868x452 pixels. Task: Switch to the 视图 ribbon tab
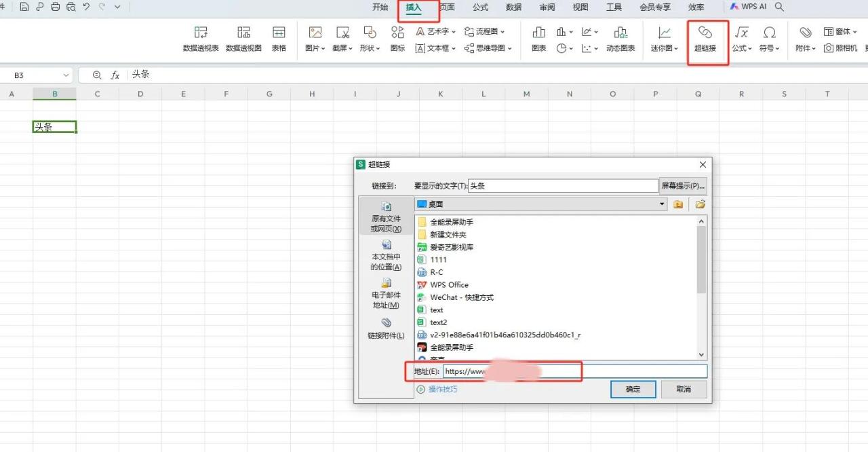pyautogui.click(x=580, y=7)
